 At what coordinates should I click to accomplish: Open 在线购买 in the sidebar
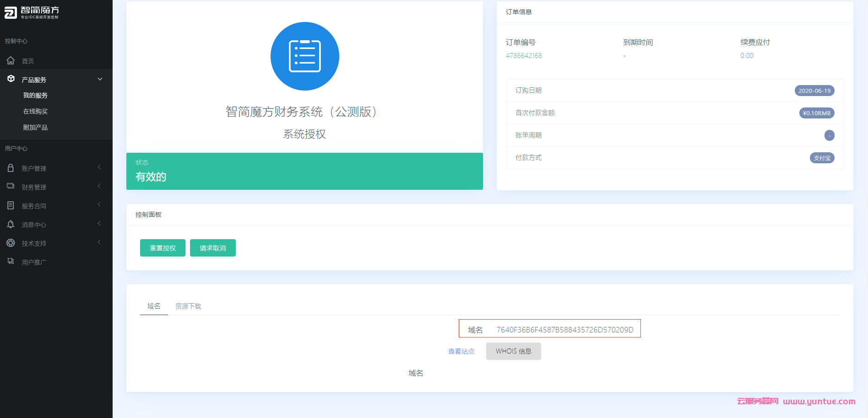point(35,111)
